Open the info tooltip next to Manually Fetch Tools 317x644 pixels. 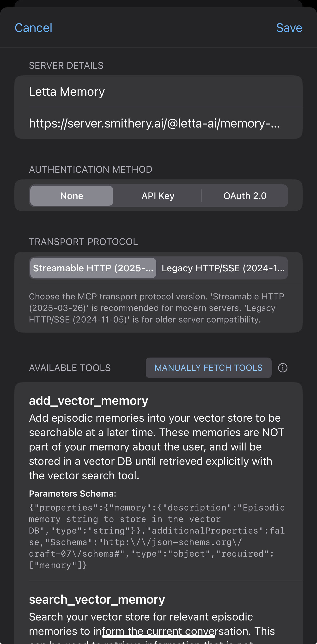(x=283, y=367)
